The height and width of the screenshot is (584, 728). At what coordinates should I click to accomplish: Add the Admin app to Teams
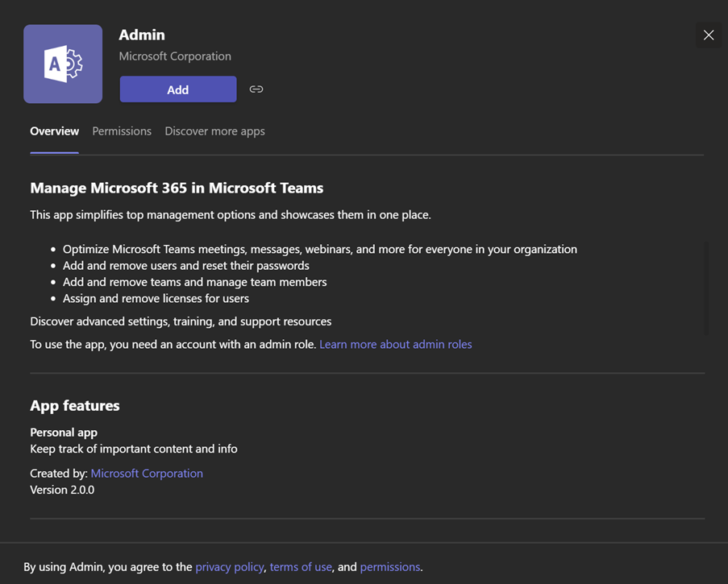click(x=177, y=89)
